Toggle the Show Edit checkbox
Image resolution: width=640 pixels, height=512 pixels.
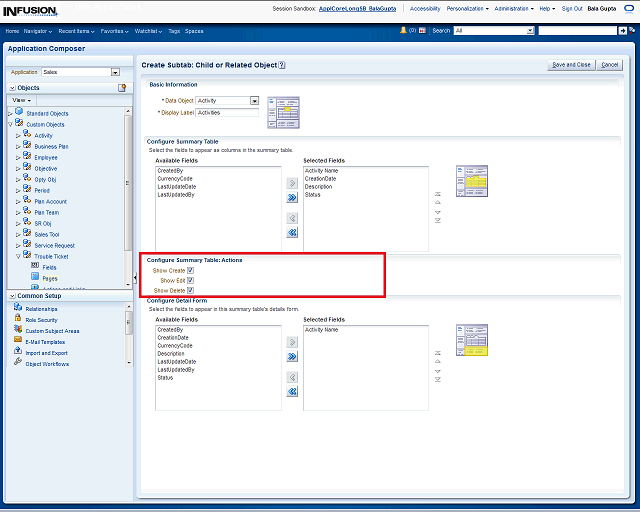190,281
